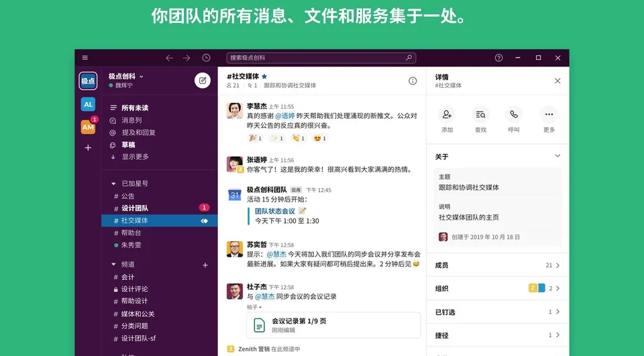
Task: Open help question mark icon
Action: click(x=498, y=58)
